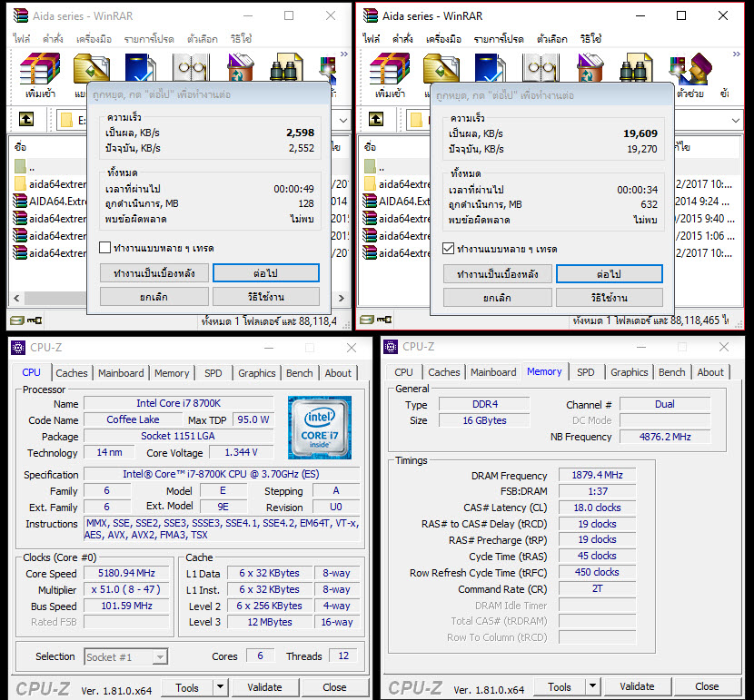Viewport: 754px width, 700px height.
Task: Click the key icon in left WinRAR status bar
Action: coord(35,320)
